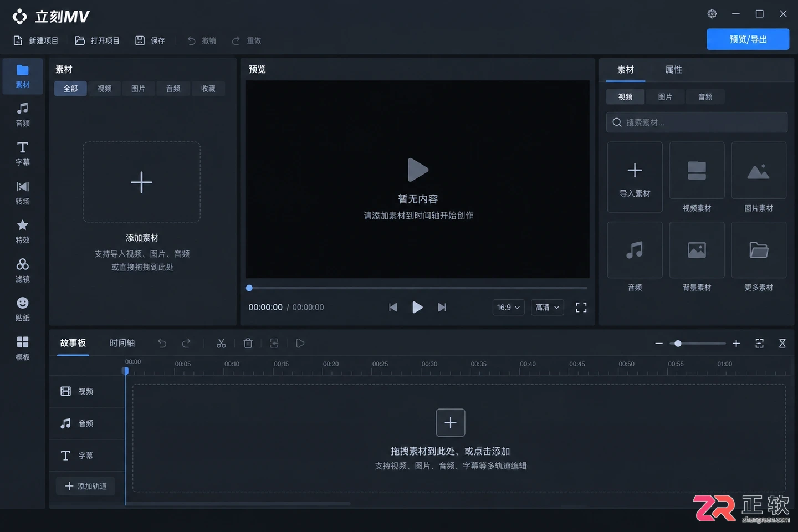Skip to the next frame button

pos(442,308)
